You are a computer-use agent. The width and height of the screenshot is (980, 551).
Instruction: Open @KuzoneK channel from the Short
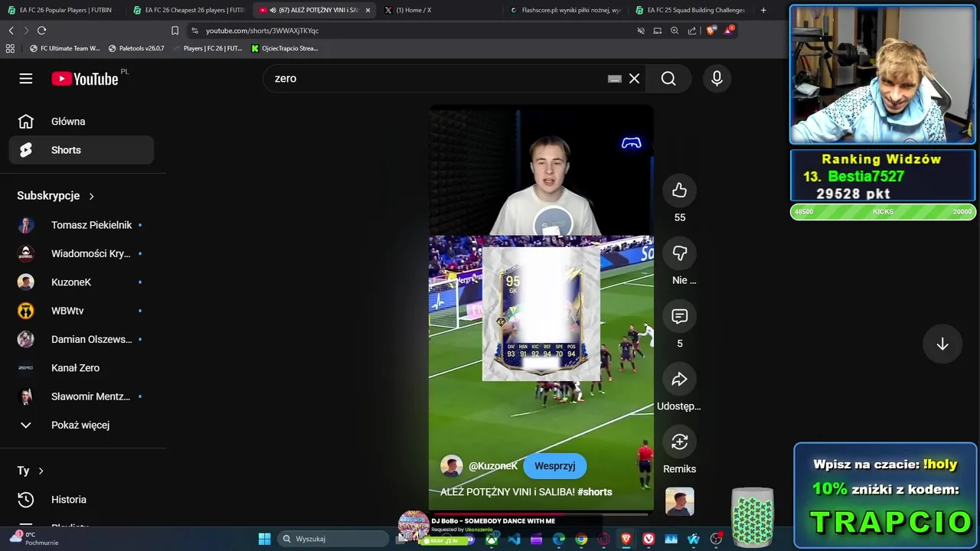[x=493, y=465]
